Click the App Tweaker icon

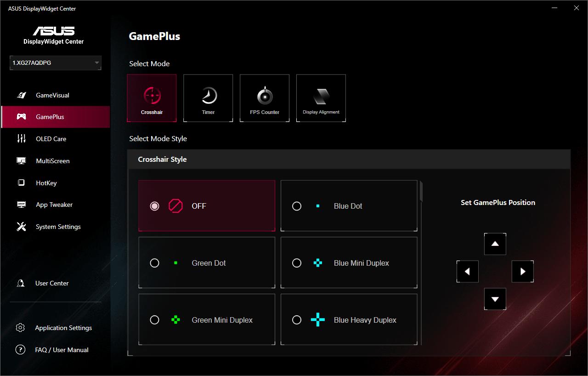pyautogui.click(x=21, y=205)
